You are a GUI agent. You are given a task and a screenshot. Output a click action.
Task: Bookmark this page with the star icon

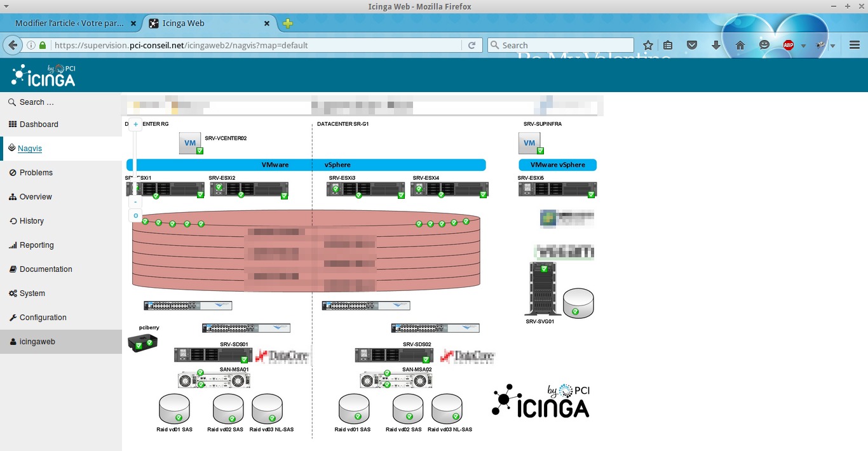click(x=648, y=45)
